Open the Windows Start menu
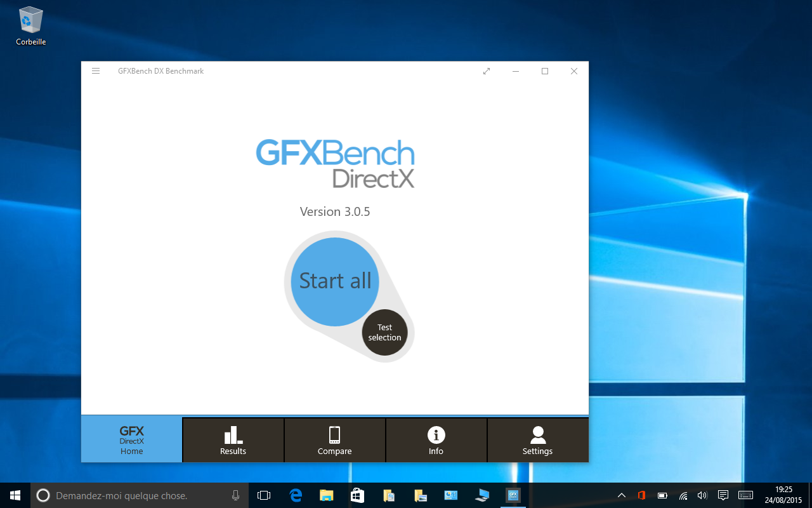The image size is (812, 508). coord(15,495)
